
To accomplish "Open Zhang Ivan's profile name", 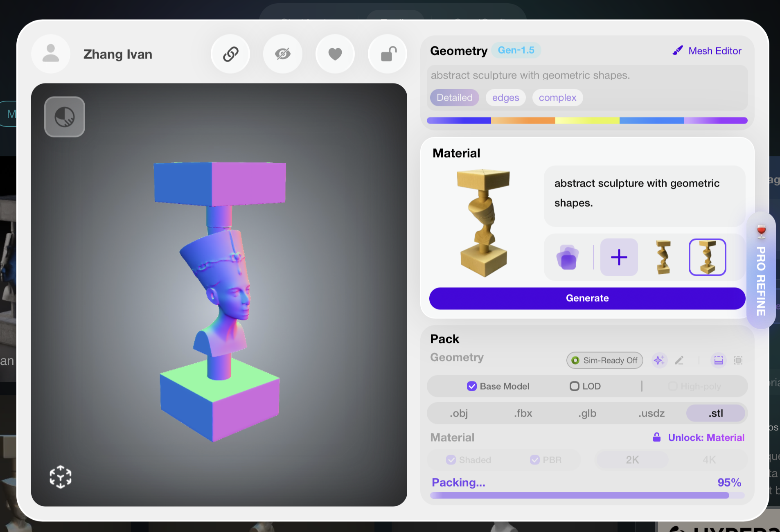I will (118, 54).
